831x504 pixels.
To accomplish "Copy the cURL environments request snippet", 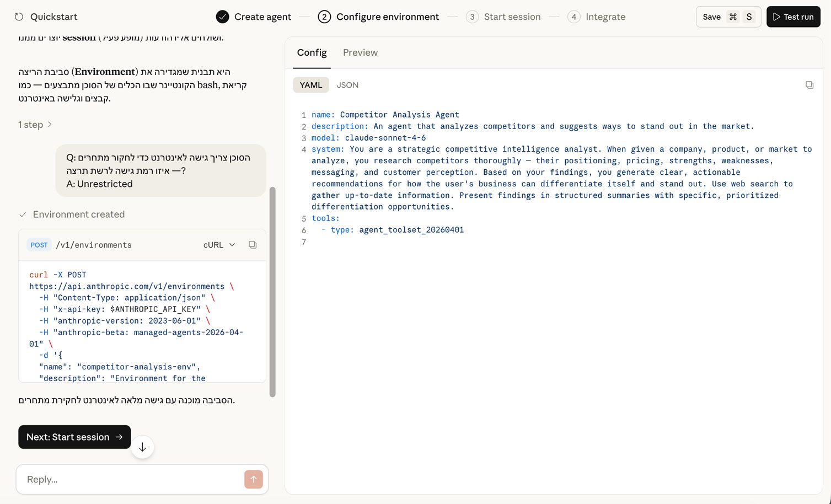I will (253, 245).
